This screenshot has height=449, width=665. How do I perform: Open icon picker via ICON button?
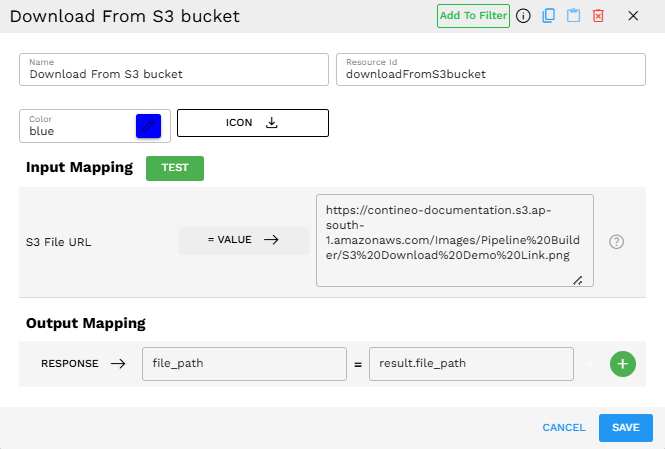pos(253,123)
